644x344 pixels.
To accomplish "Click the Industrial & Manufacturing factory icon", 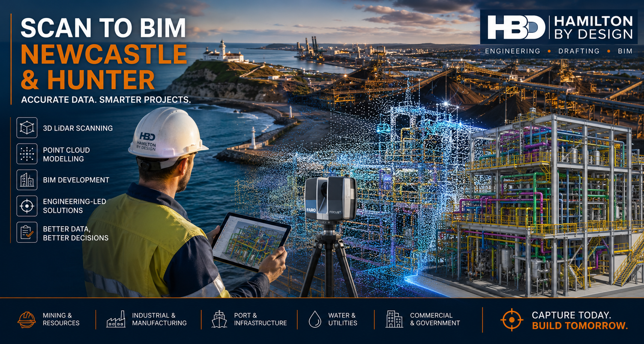I will pos(116,319).
